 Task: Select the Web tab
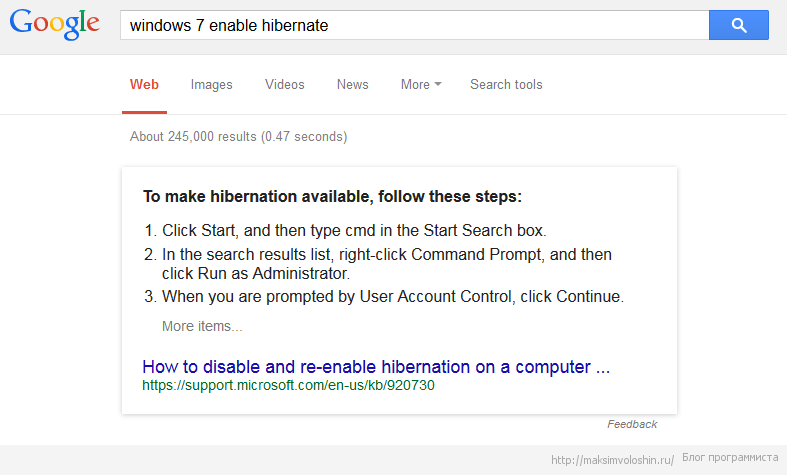(x=144, y=84)
